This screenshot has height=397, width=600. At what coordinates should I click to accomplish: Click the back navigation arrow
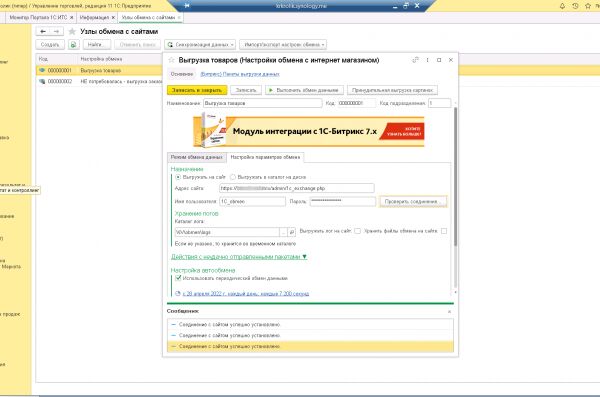click(43, 31)
